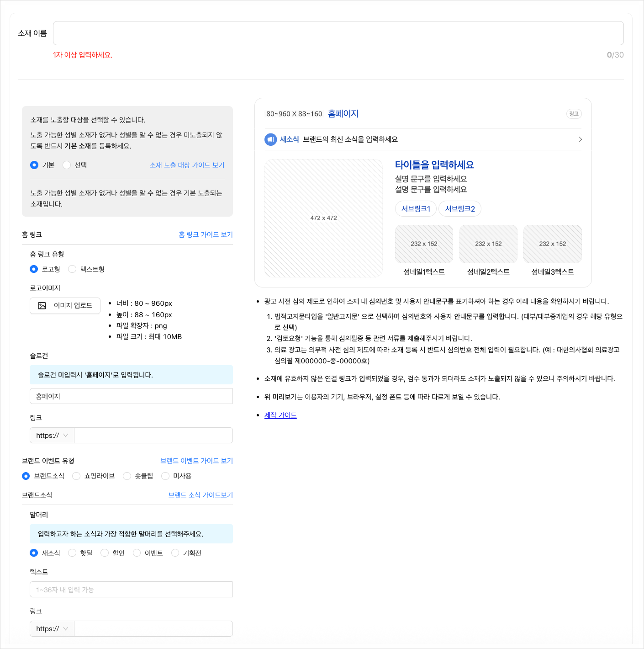Image resolution: width=644 pixels, height=649 pixels.
Task: Select 핫딜 headline radio option
Action: pyautogui.click(x=72, y=553)
